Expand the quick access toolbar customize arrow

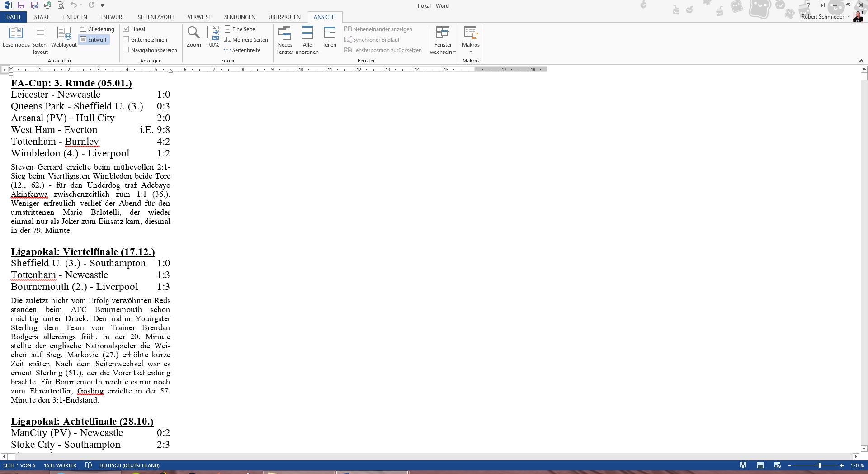[x=103, y=5]
